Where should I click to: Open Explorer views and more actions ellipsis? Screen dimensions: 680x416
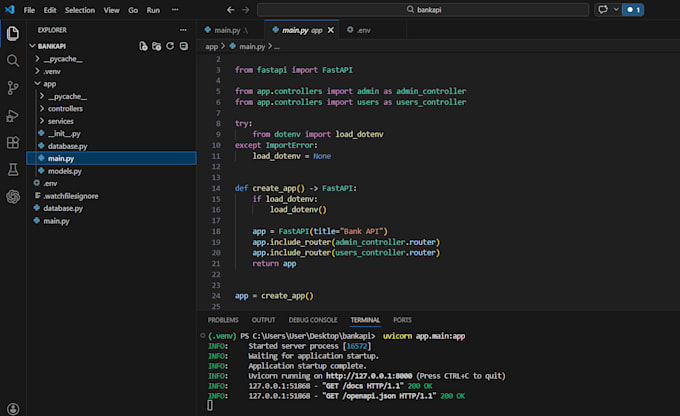183,30
